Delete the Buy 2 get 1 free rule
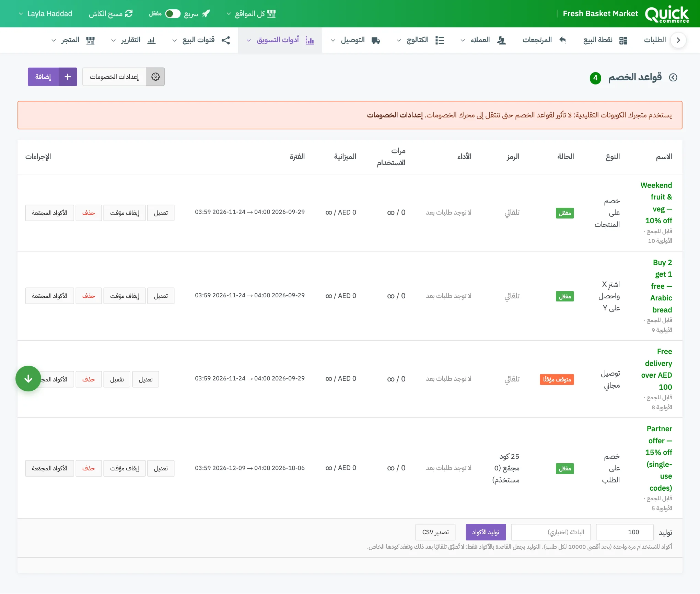 click(89, 296)
